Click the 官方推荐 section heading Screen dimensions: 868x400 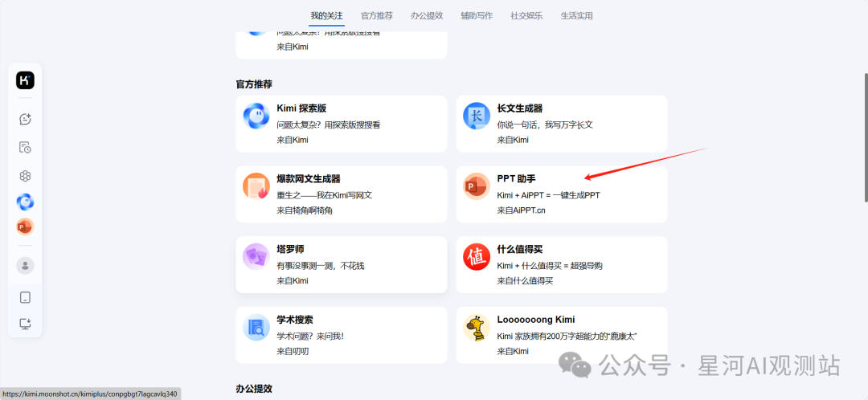pos(254,84)
